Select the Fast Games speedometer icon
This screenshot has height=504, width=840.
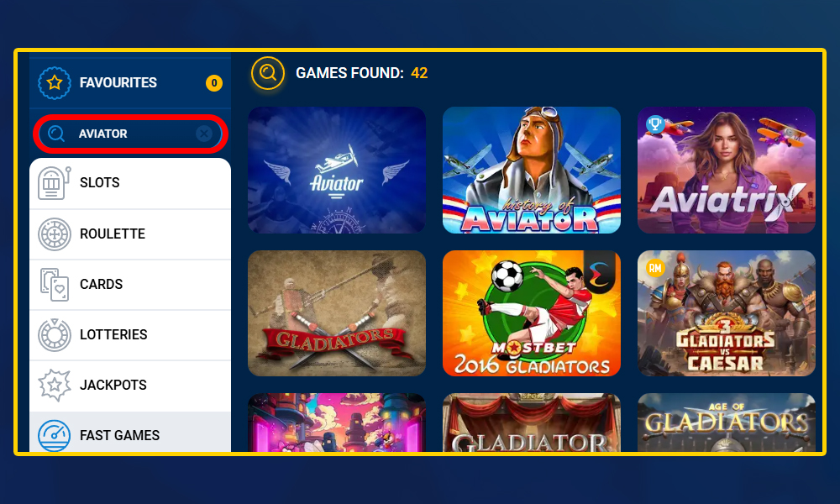[x=54, y=435]
